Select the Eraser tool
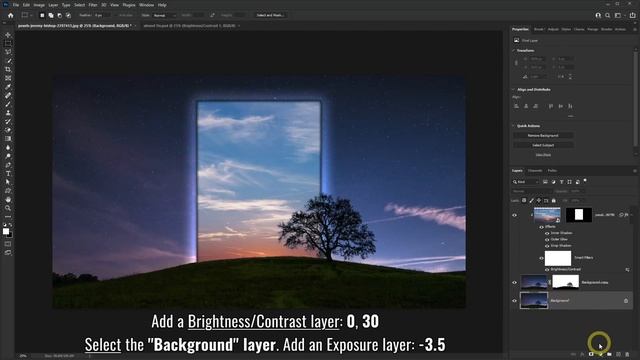This screenshot has height=360, width=640. tap(8, 130)
